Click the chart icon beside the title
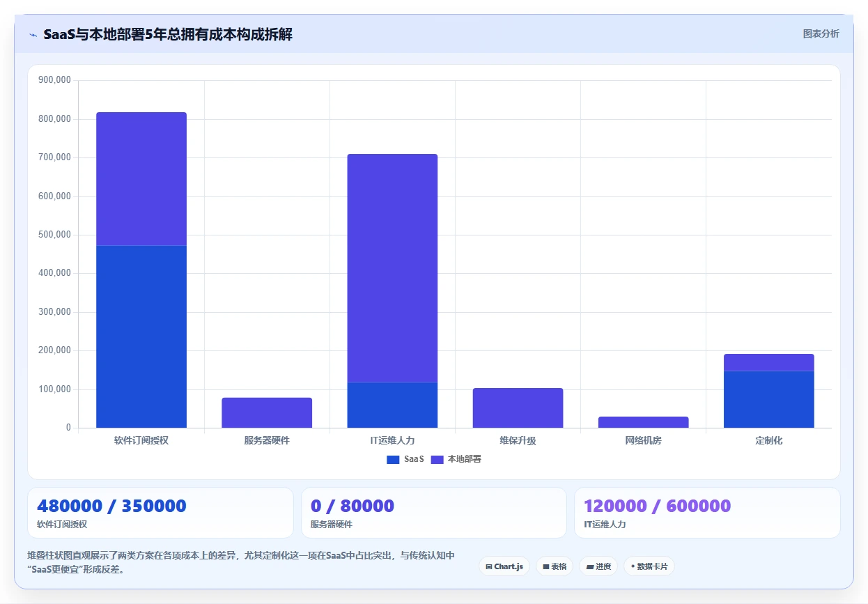Image resolution: width=868 pixels, height=604 pixels. click(x=33, y=35)
